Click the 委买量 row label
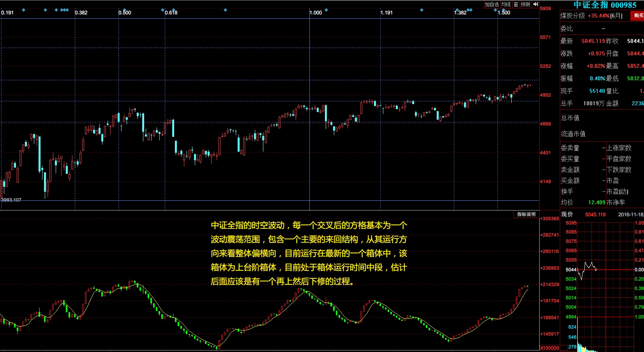This screenshot has width=644, height=352. pos(570,159)
